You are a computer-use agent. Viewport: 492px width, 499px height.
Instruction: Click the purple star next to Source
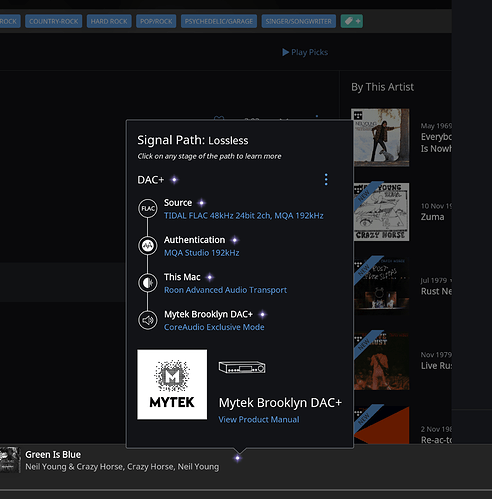pyautogui.click(x=201, y=203)
